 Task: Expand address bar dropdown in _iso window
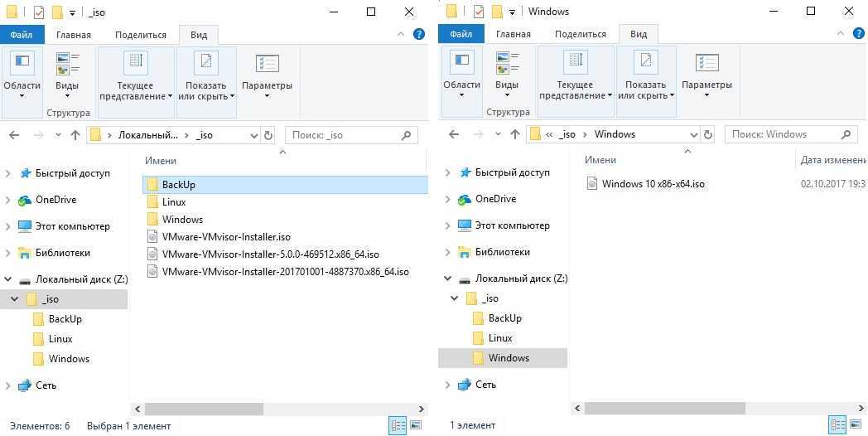click(x=253, y=135)
